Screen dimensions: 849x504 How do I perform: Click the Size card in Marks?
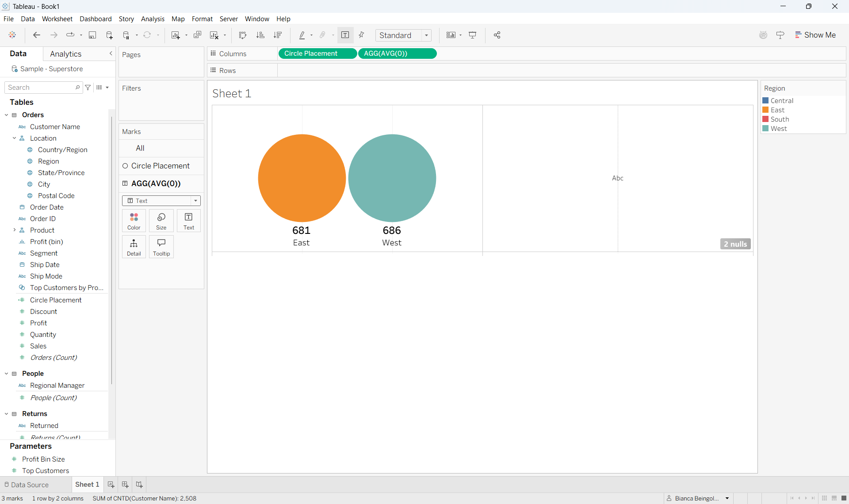(161, 221)
